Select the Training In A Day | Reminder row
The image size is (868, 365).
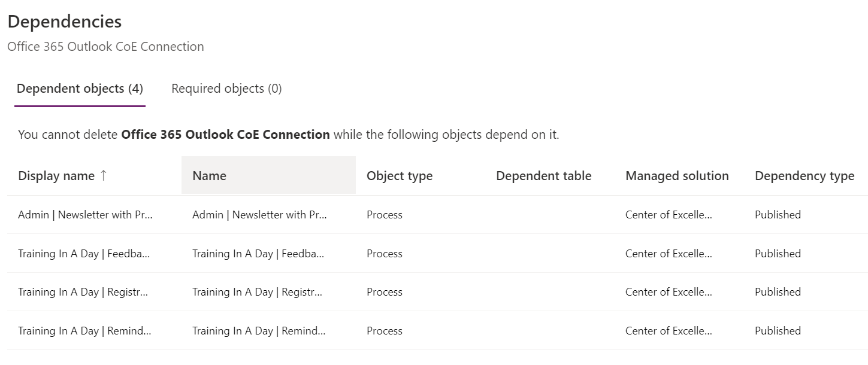[x=84, y=330]
